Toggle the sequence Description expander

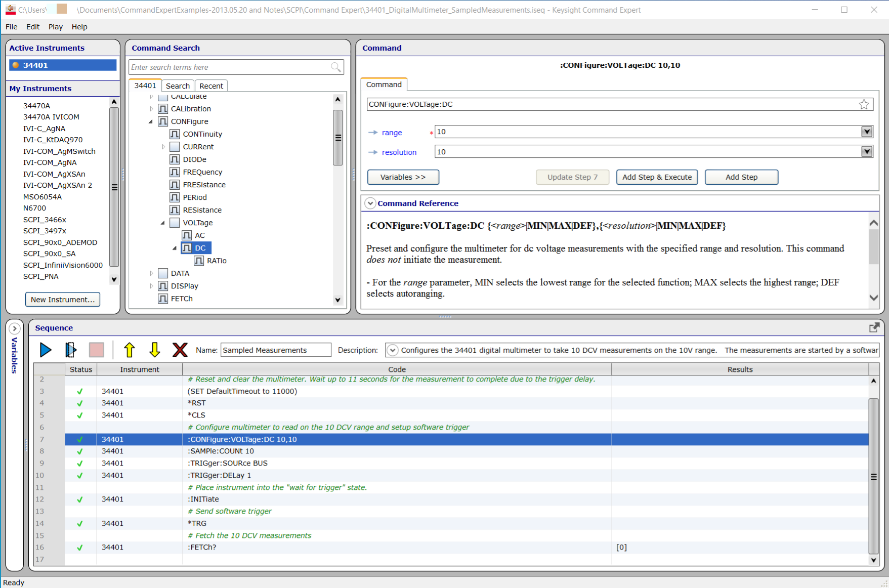point(392,350)
